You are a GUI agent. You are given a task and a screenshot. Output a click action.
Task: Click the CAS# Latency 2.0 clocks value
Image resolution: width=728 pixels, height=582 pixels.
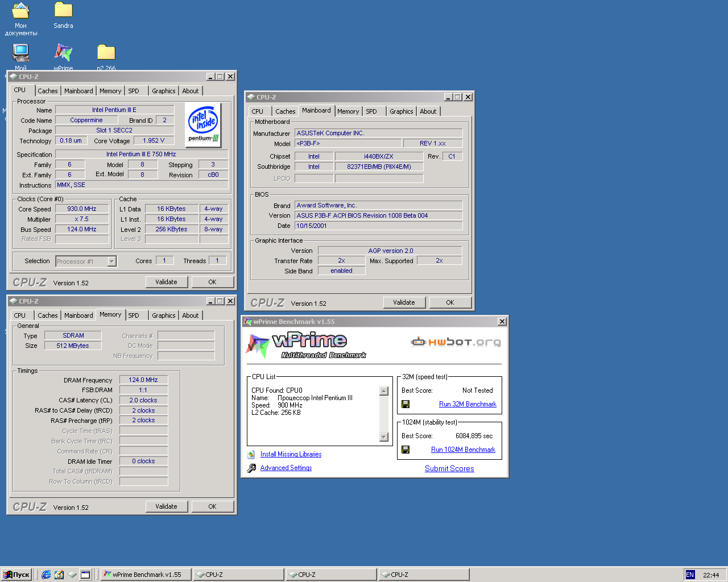point(143,400)
